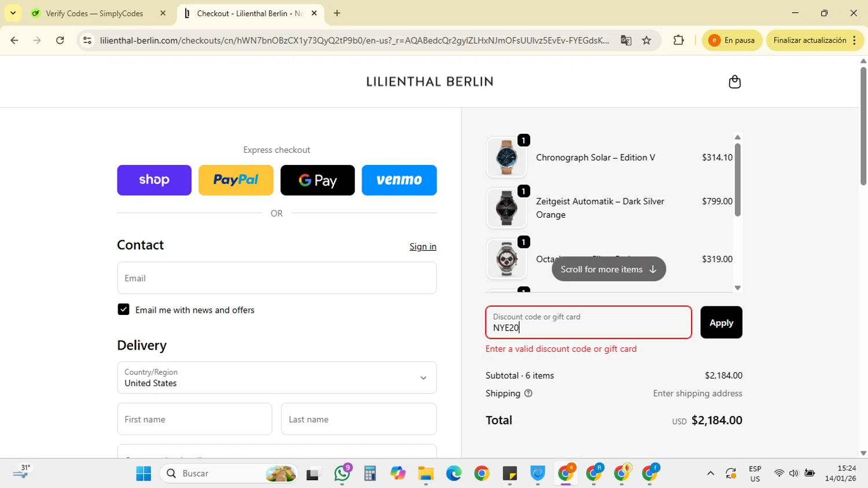868x488 pixels.
Task: Open Sticky Notes from the taskbar
Action: click(510, 474)
